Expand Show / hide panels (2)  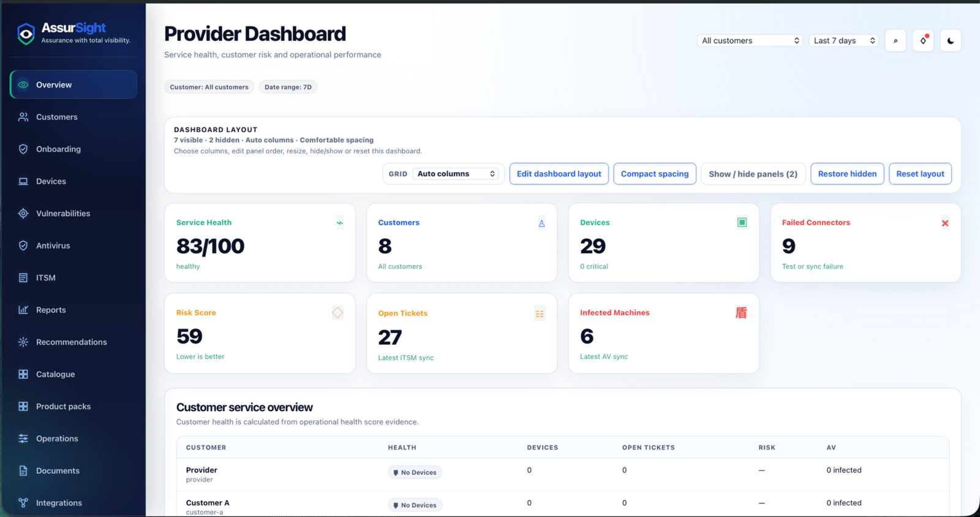pyautogui.click(x=753, y=174)
